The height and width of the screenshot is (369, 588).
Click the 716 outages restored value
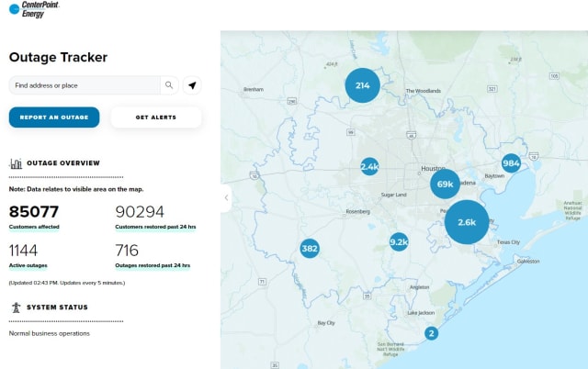point(127,251)
